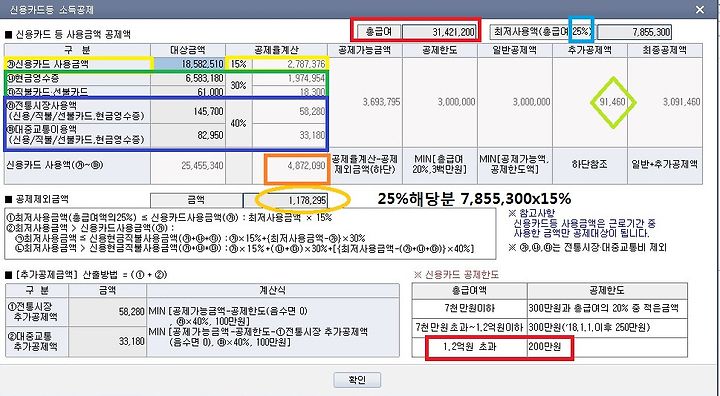Select the 신용카드 사용금액 amount 18,582,510
The image size is (720, 396).
click(188, 64)
